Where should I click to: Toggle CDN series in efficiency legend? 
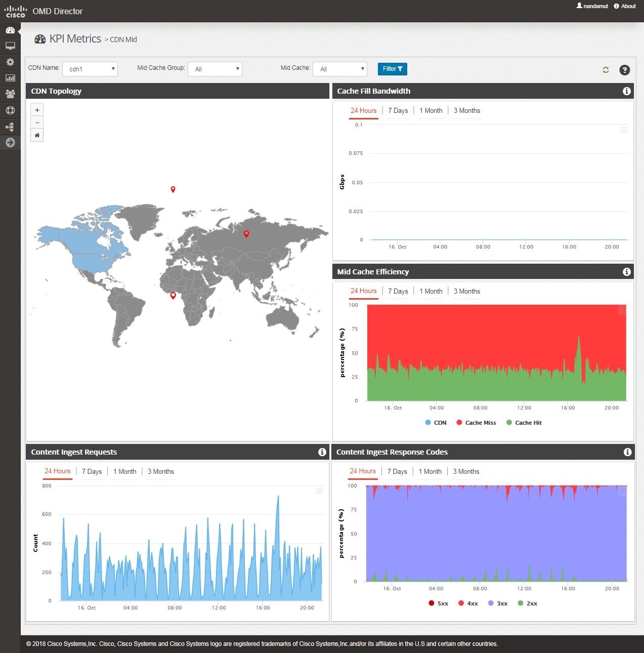pyautogui.click(x=436, y=423)
